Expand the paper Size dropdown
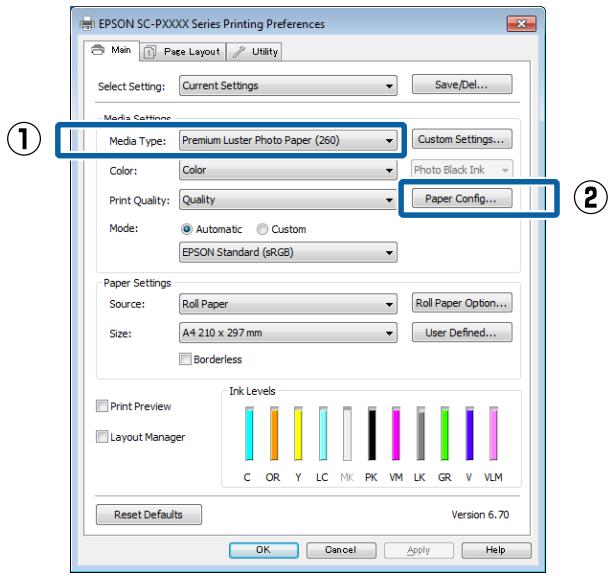 288,333
